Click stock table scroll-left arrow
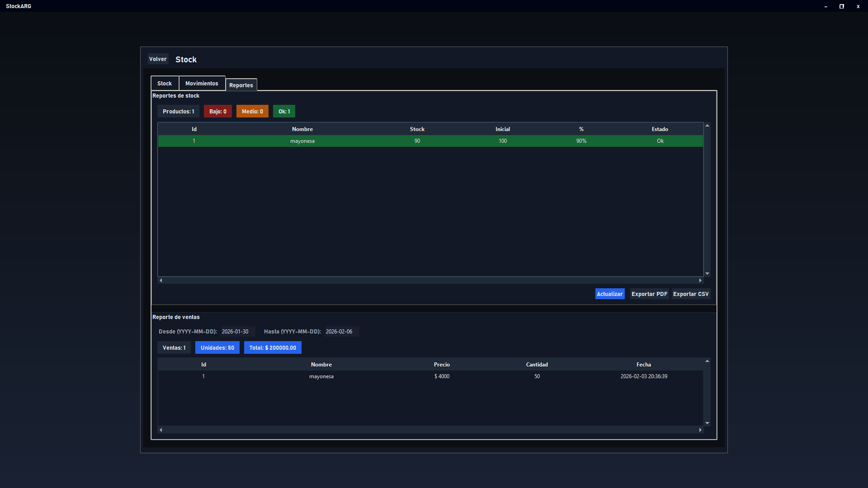Screen dimensions: 868x488 pos(161,281)
